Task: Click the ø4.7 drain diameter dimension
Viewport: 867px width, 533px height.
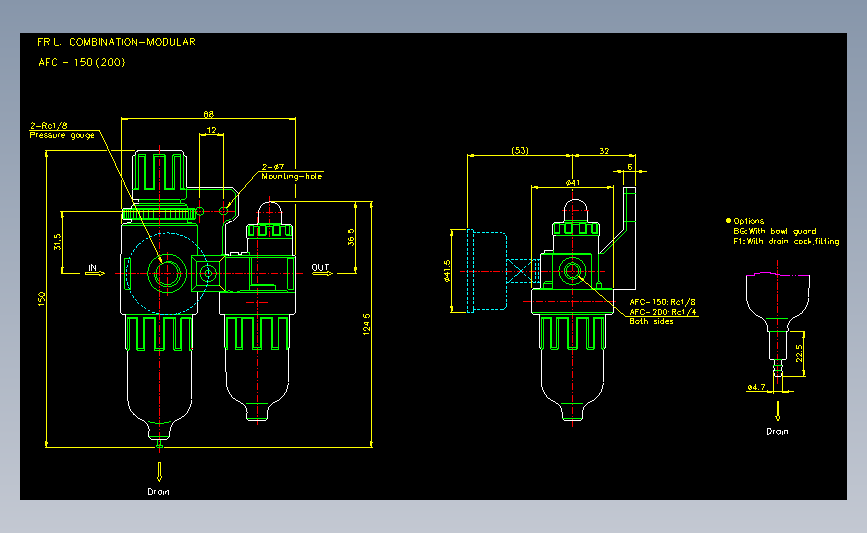Action: click(x=756, y=387)
